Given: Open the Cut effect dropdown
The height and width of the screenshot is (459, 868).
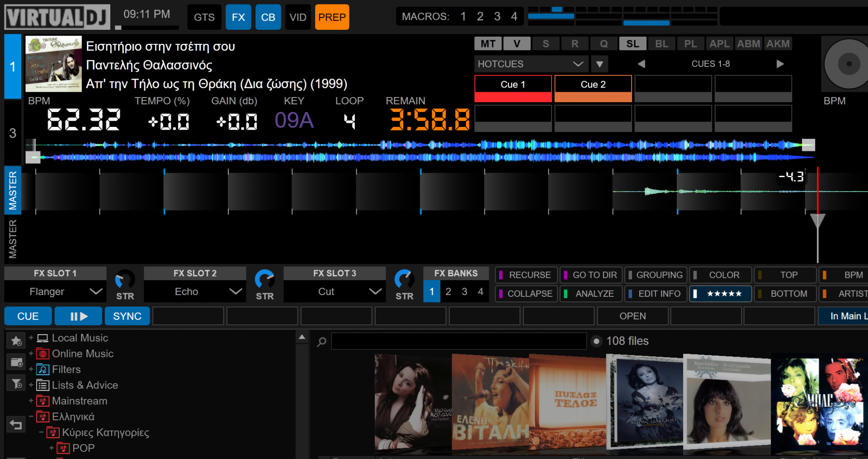Looking at the screenshot, I should pyautogui.click(x=335, y=292).
